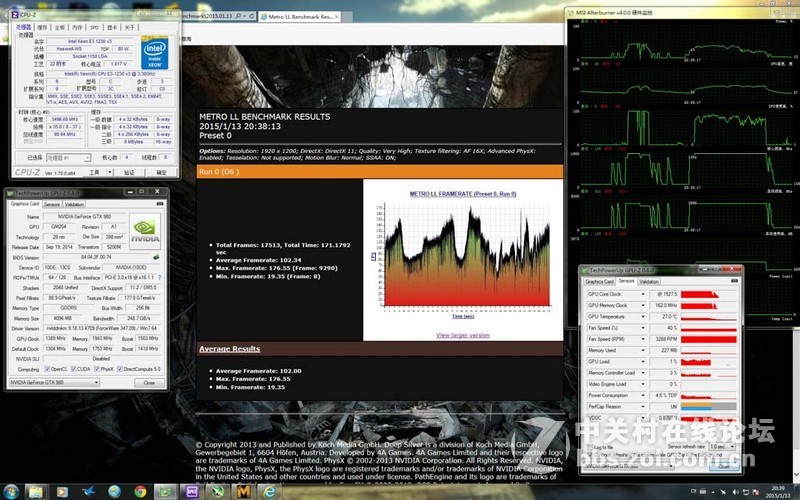
Task: Toggle the OpenCL checkbox in GPU-Z
Action: (47, 369)
